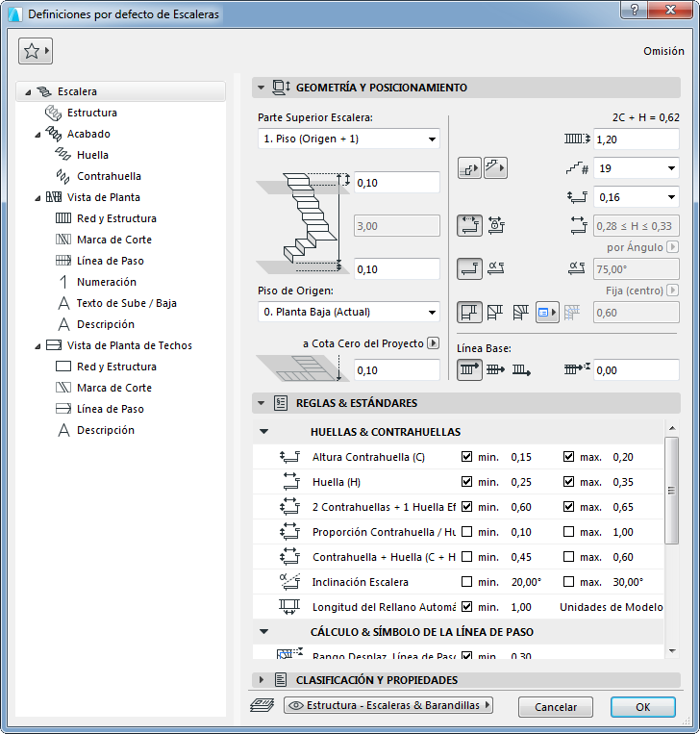Click Cancelar button
This screenshot has width=700, height=734.
click(x=556, y=707)
